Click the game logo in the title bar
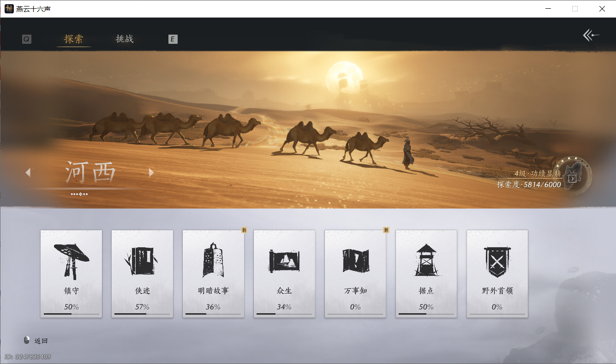Screen dimensions: 616x364 point(9,9)
